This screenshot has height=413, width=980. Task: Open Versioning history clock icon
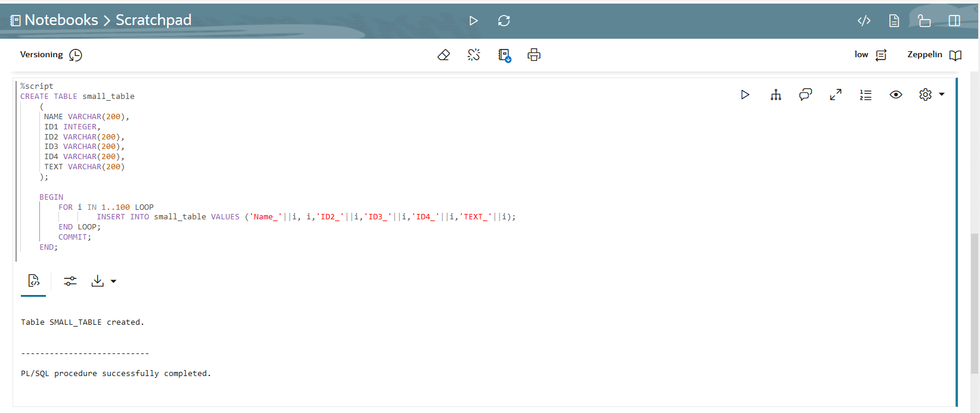click(76, 55)
